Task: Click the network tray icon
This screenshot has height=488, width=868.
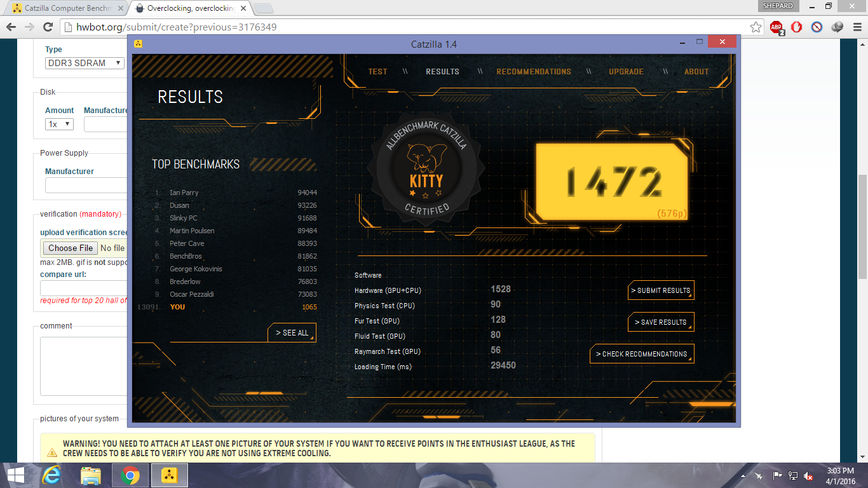Action: click(793, 475)
